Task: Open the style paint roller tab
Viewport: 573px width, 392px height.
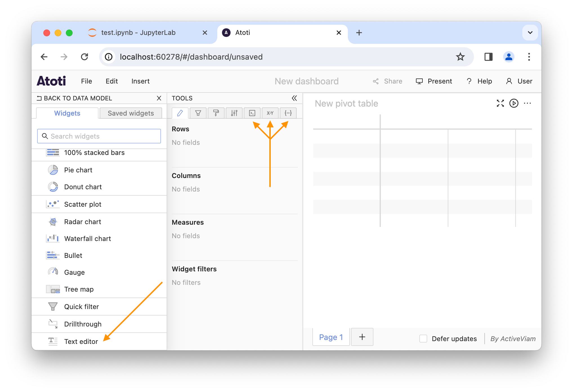Action: coord(216,113)
